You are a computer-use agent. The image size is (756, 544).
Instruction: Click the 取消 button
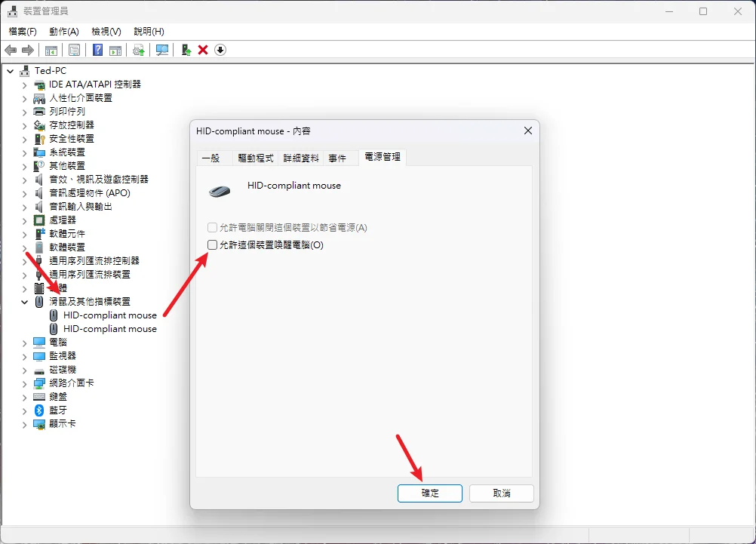(501, 493)
